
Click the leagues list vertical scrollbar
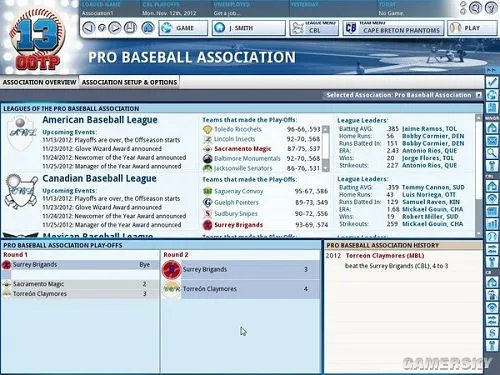click(x=479, y=175)
